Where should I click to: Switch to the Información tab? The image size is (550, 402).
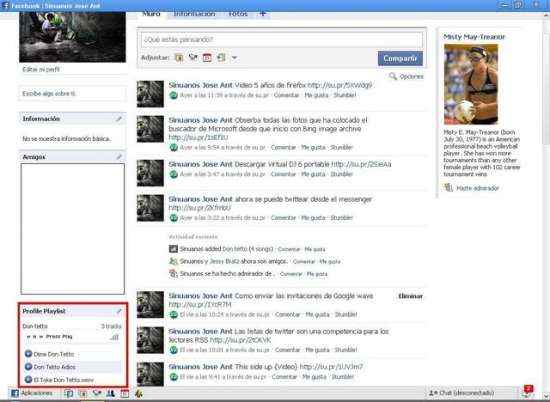pyautogui.click(x=194, y=14)
